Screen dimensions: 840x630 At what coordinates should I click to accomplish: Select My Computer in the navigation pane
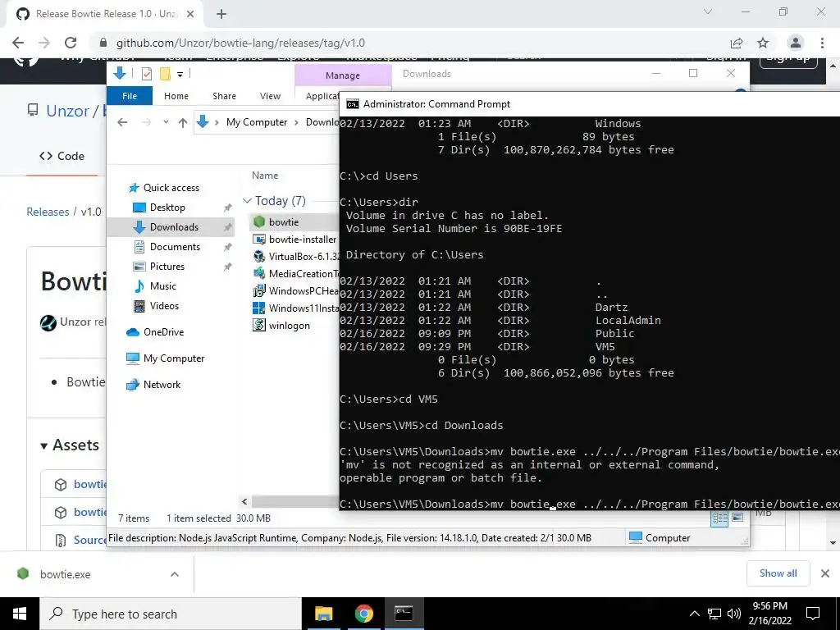pos(174,358)
